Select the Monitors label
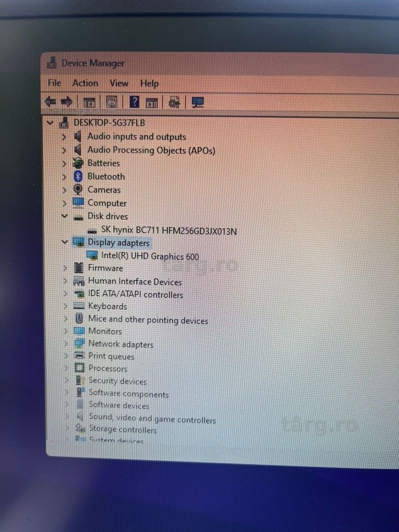The height and width of the screenshot is (532, 399). point(105,331)
